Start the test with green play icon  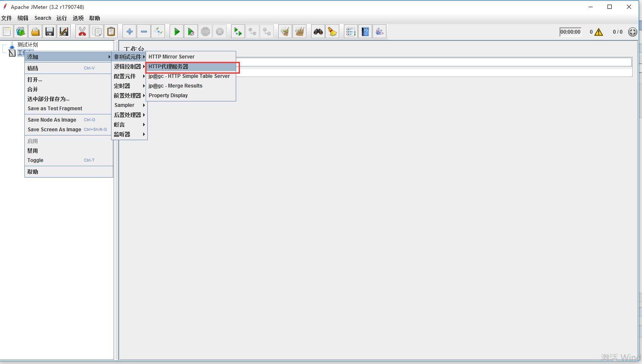[x=177, y=32]
